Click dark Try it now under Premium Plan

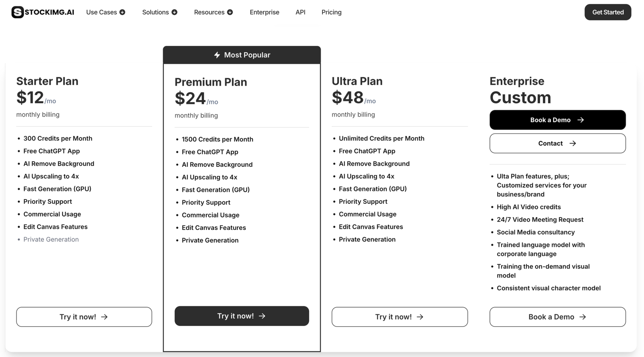click(242, 316)
